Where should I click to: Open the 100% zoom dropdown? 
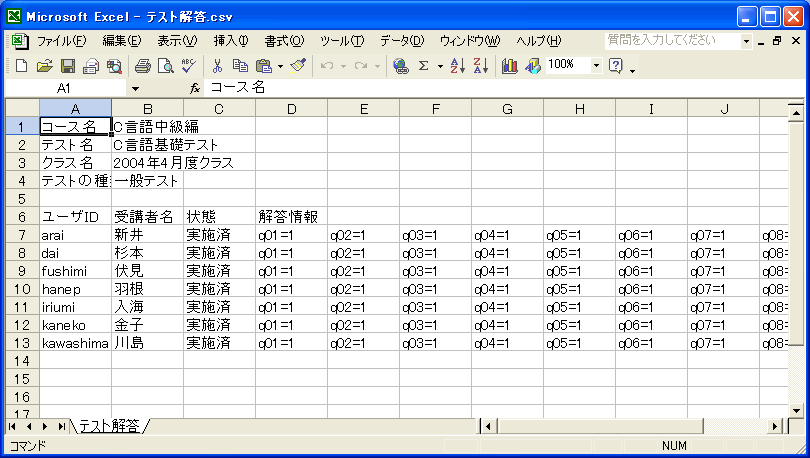pyautogui.click(x=596, y=66)
